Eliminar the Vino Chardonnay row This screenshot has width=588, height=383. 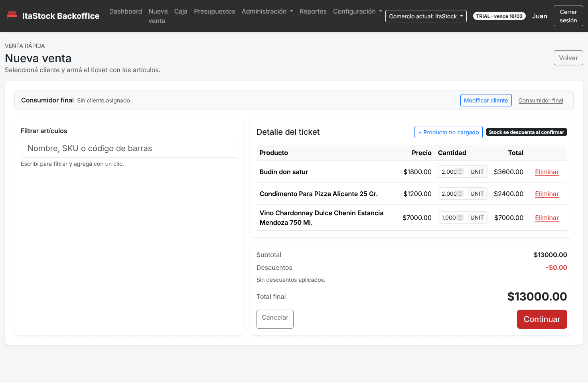(547, 218)
